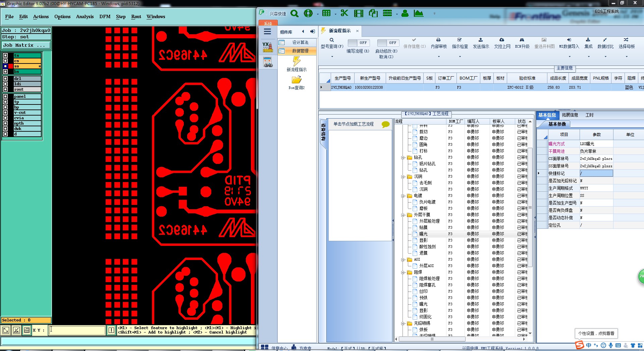Click 内部审核 printer toolbar button
Viewport: 644px width, 351px height.
pos(438,43)
